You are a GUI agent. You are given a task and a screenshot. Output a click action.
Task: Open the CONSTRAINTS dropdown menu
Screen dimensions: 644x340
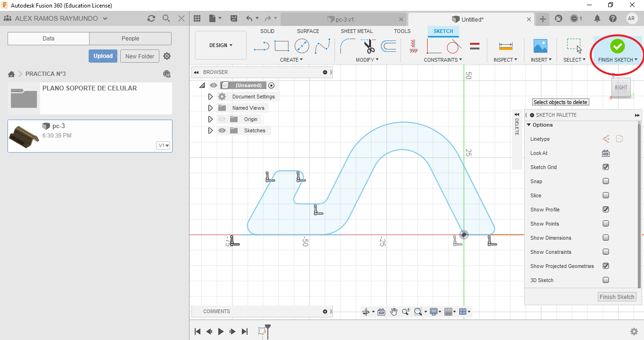point(443,60)
